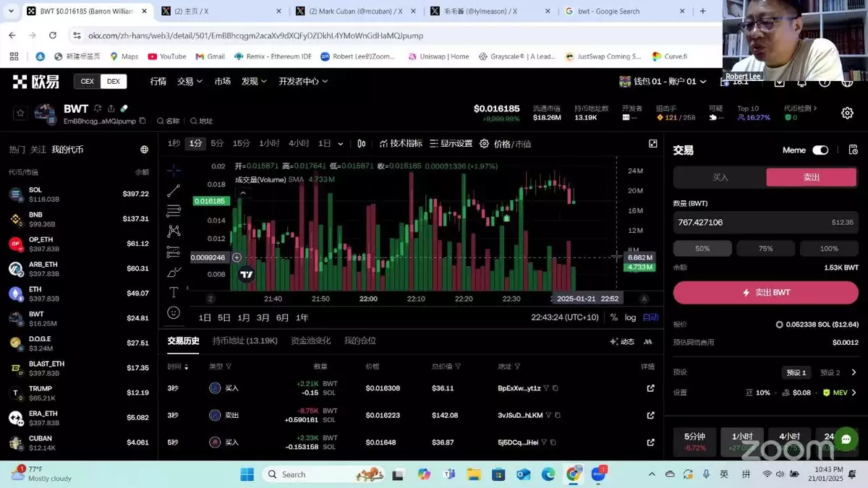Select the Sell side button
Viewport: 868px width, 488px height.
click(x=812, y=177)
